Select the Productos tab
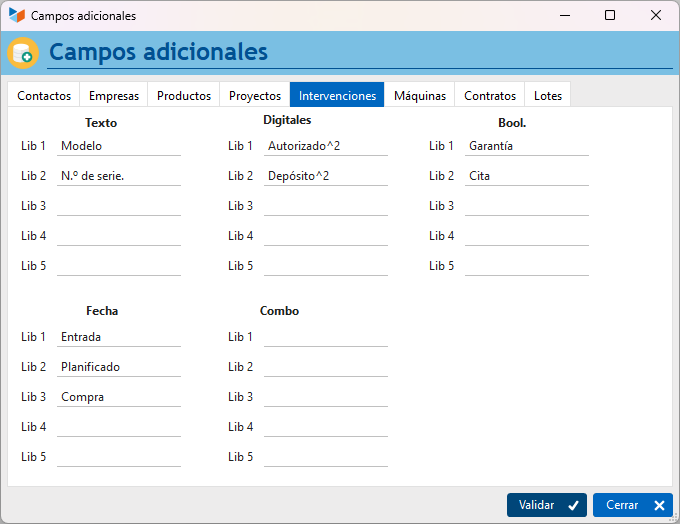 click(x=184, y=95)
